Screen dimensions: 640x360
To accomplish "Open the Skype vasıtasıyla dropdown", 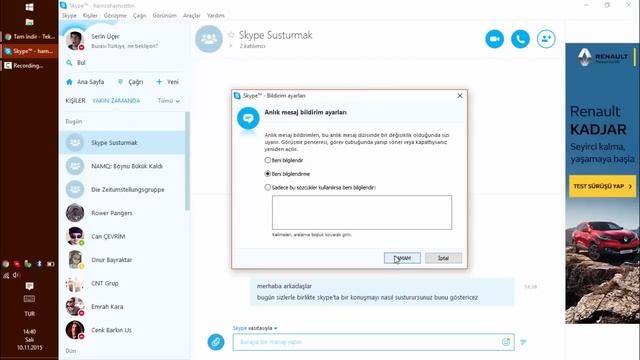I will [255, 328].
